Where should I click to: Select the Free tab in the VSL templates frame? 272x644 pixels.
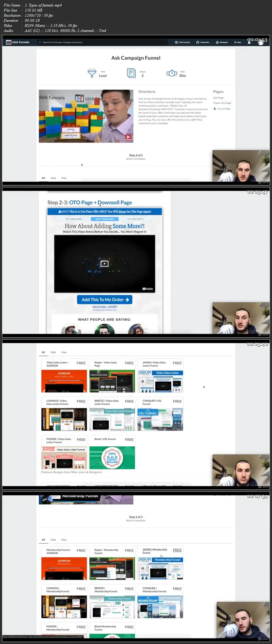[x=64, y=352]
